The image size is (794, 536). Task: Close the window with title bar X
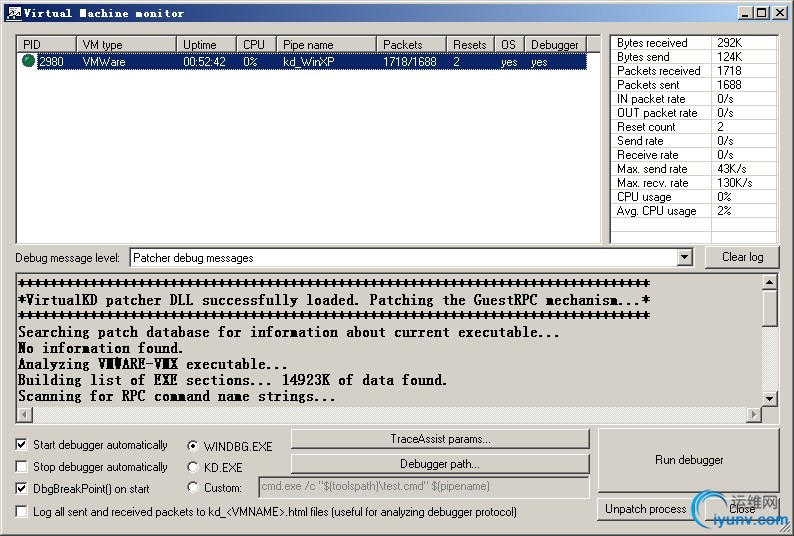(780, 13)
